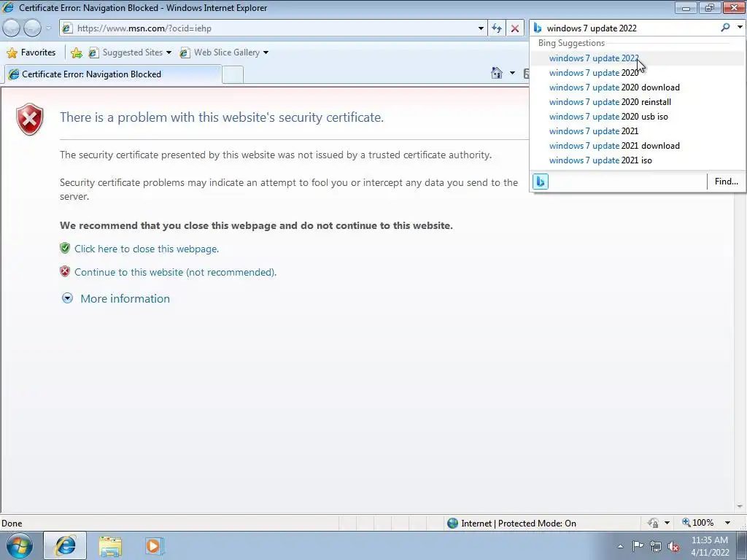Click the Refresh page button
This screenshot has width=747, height=560.
pyautogui.click(x=497, y=28)
